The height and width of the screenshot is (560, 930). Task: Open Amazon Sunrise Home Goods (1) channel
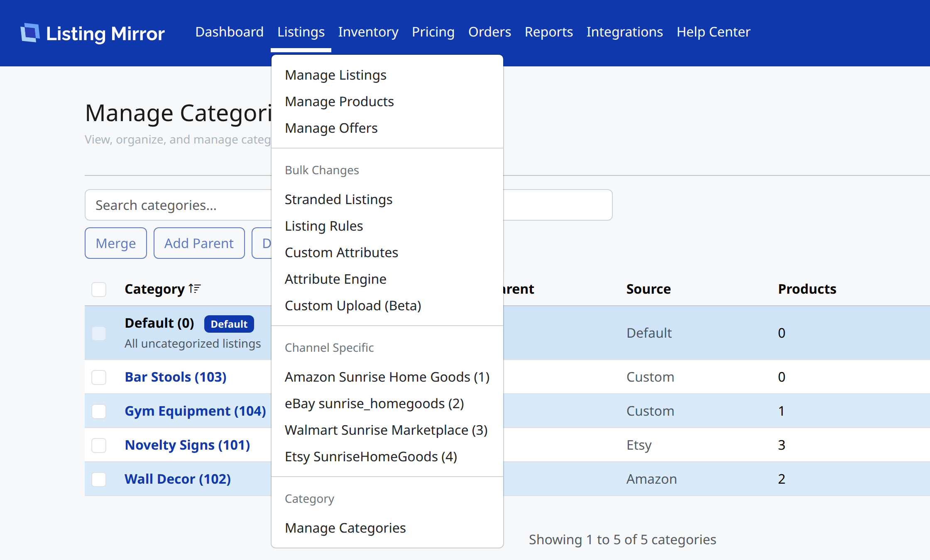(x=387, y=377)
